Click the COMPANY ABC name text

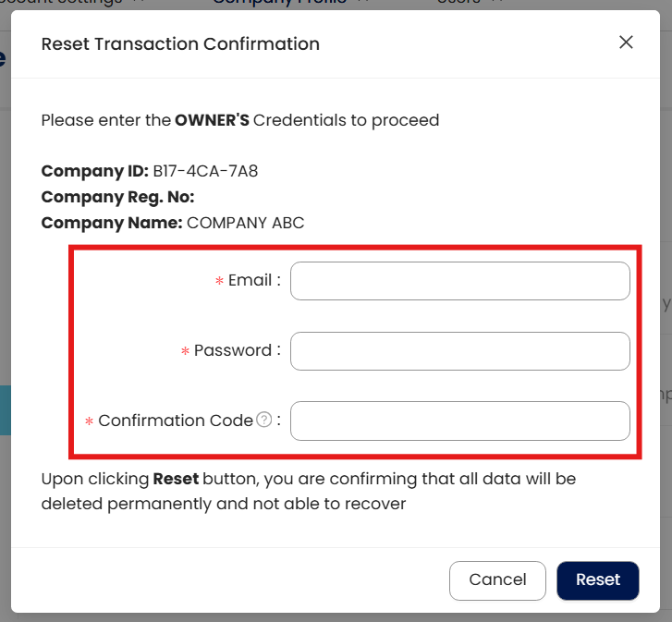tap(245, 223)
